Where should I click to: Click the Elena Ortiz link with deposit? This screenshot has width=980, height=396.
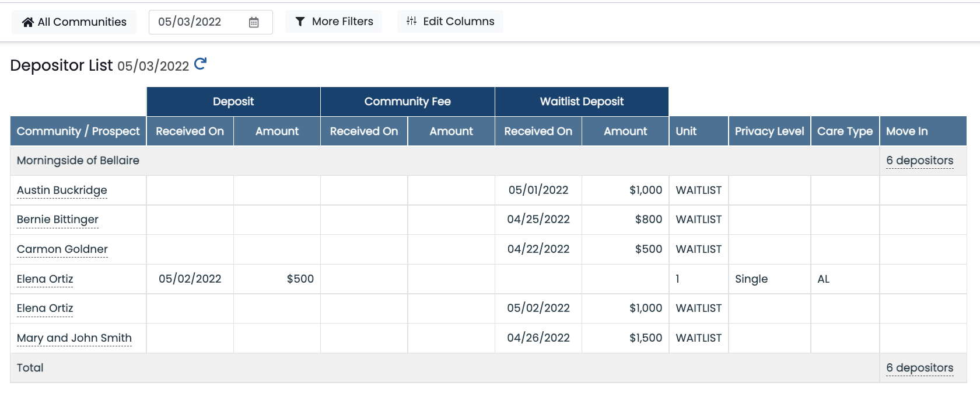coord(45,279)
